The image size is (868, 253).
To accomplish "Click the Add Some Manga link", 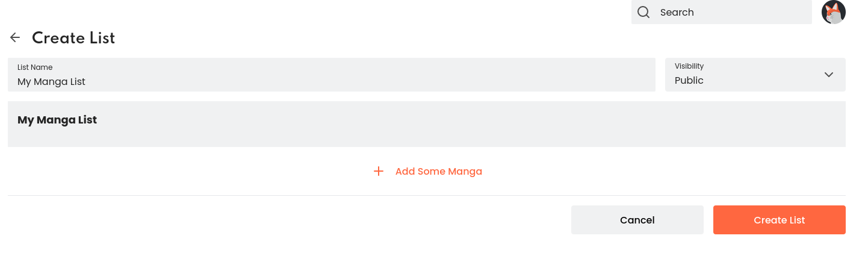I will tap(438, 171).
